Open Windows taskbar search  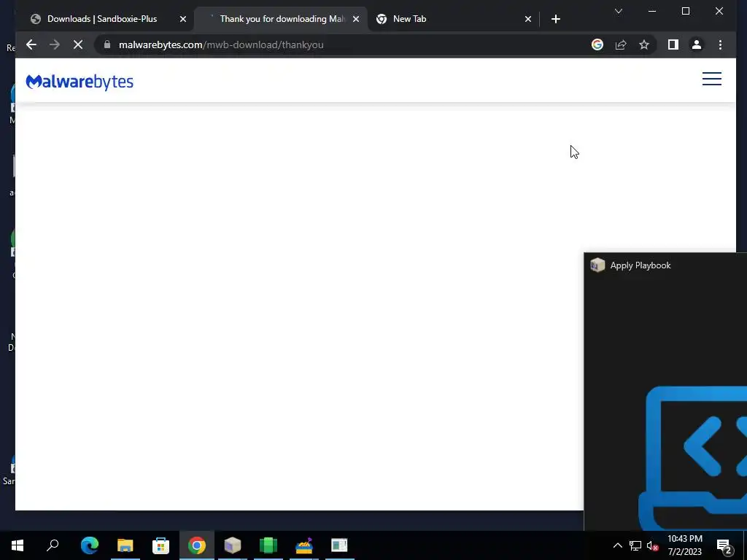coord(53,545)
